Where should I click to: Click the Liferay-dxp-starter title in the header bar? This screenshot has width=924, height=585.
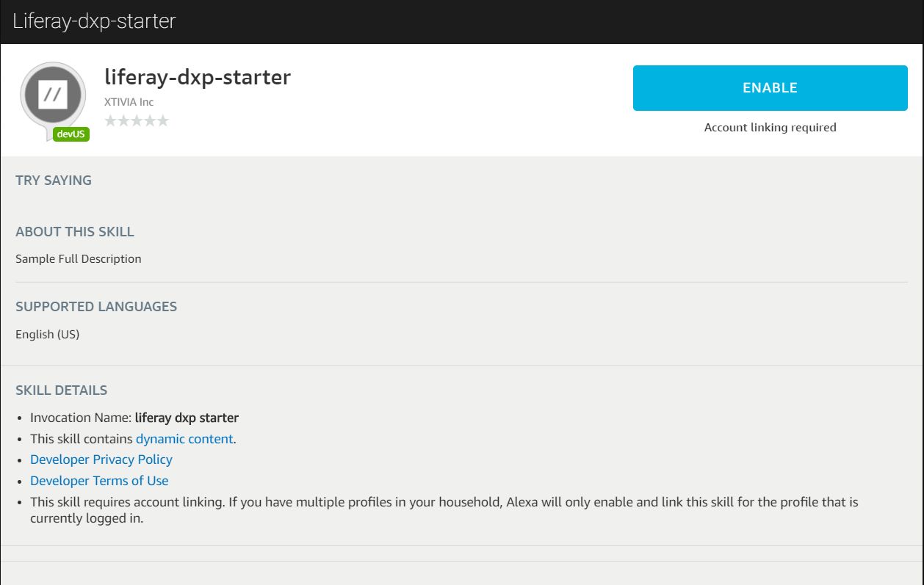pos(94,21)
